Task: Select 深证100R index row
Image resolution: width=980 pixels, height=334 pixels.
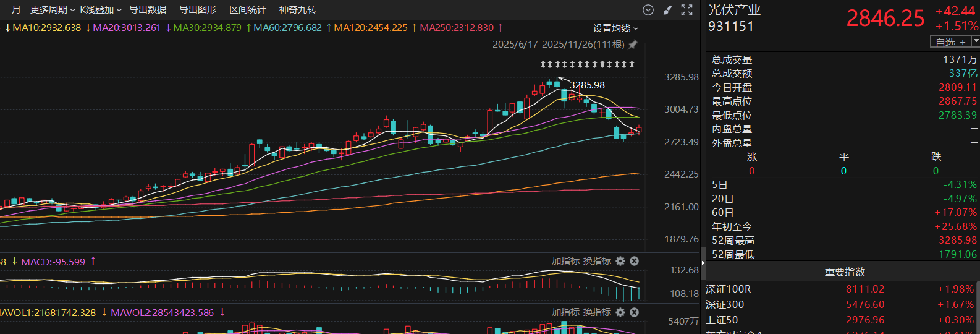Action: (842, 289)
